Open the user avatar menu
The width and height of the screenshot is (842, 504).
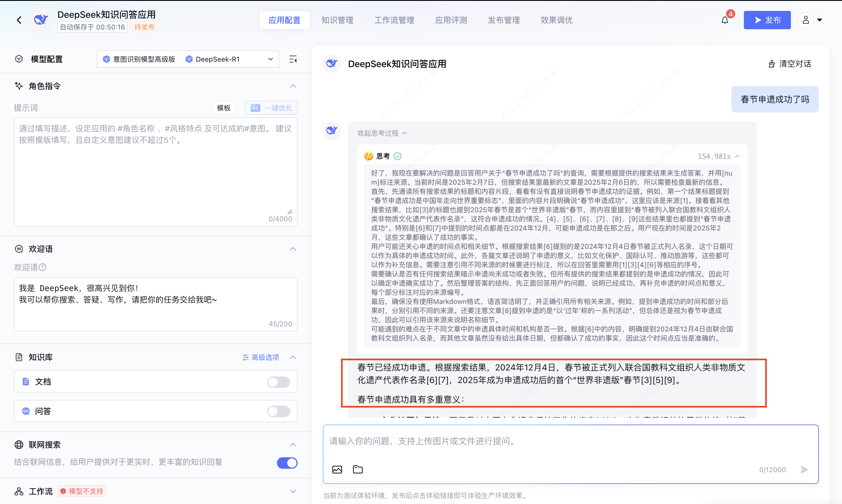click(806, 20)
